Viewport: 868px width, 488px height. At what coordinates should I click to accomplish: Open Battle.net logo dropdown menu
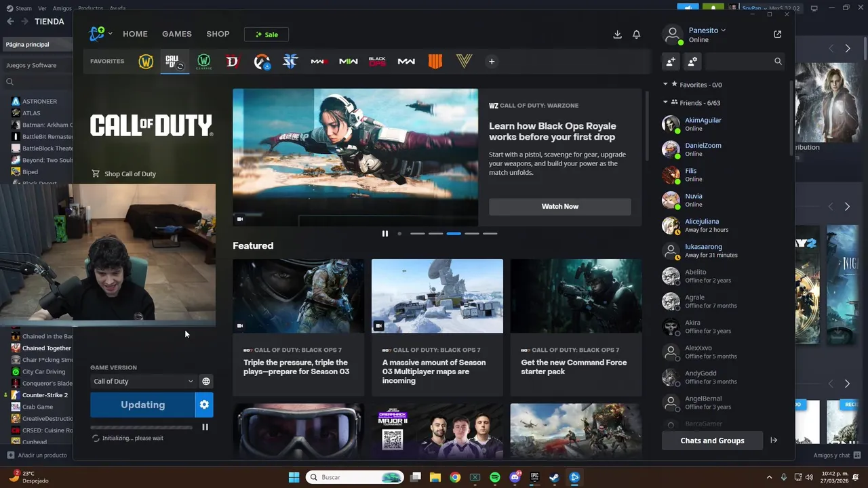pyautogui.click(x=100, y=34)
